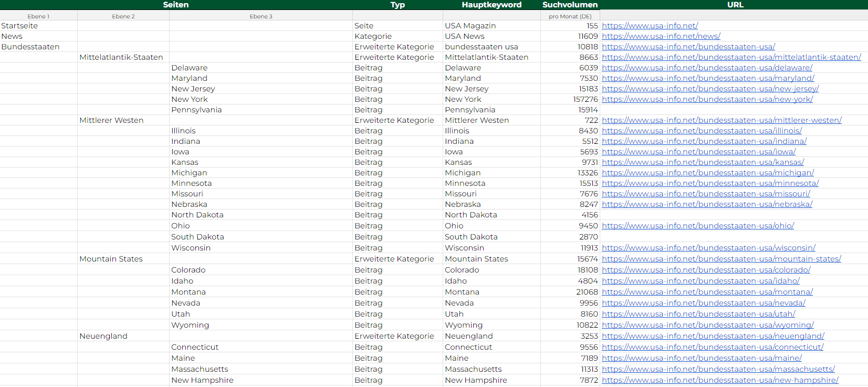Select the empty URL cell for Pennsylvania
868x387 pixels.
pos(734,110)
